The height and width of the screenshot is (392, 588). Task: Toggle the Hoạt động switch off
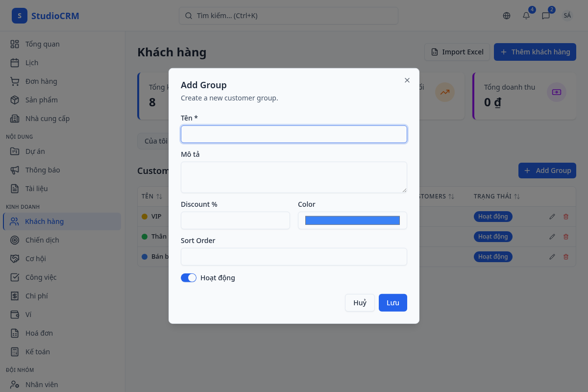click(x=189, y=278)
